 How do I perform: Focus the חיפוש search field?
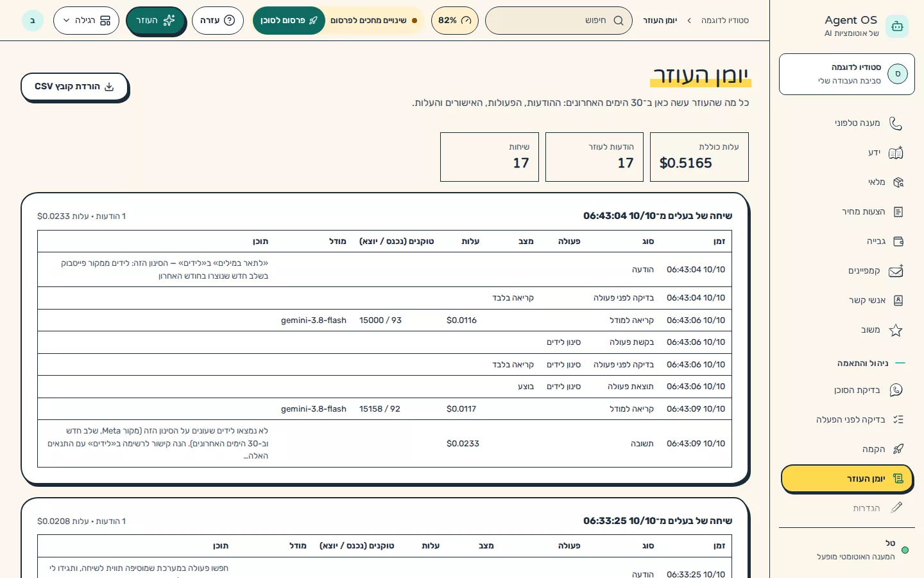pyautogui.click(x=559, y=21)
